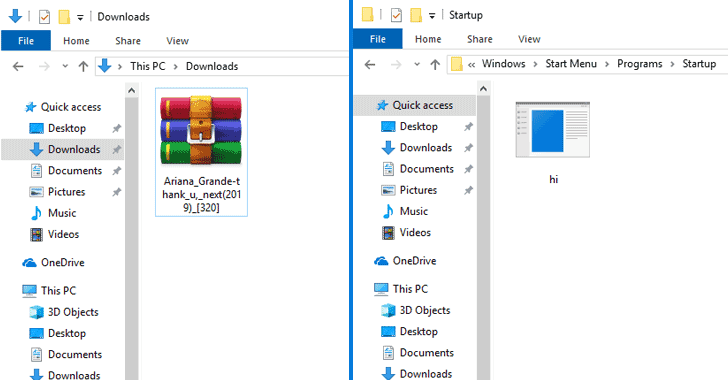The height and width of the screenshot is (380, 728).
Task: Select the 'hi' file thumbnail in Startup
Action: pos(552,130)
